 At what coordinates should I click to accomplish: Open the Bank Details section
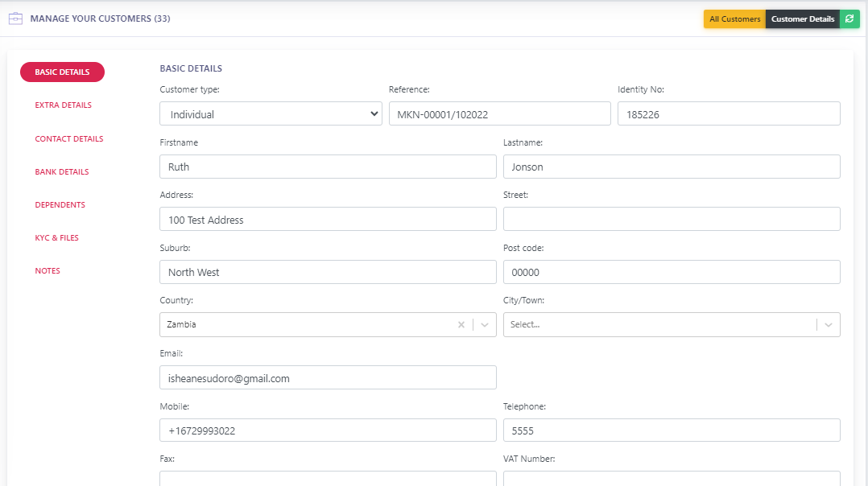pyautogui.click(x=62, y=172)
